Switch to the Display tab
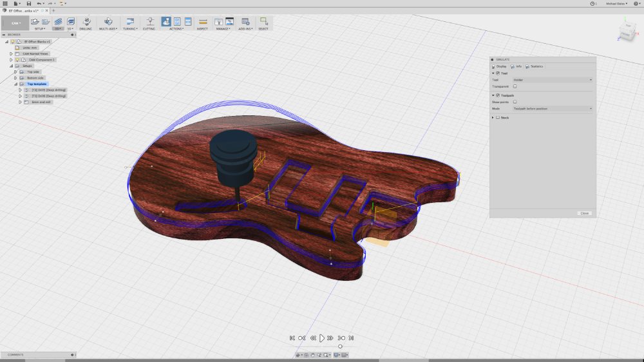644x362 pixels. tap(500, 66)
